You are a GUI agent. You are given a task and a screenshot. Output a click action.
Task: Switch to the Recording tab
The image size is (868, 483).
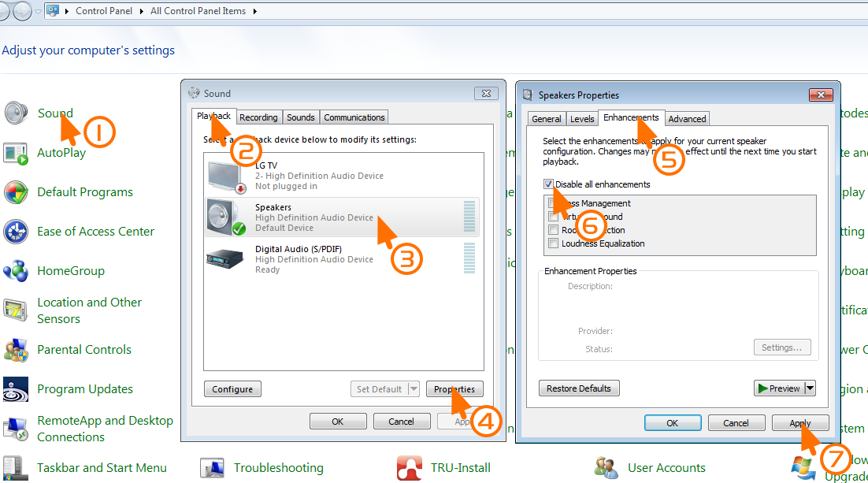point(258,117)
